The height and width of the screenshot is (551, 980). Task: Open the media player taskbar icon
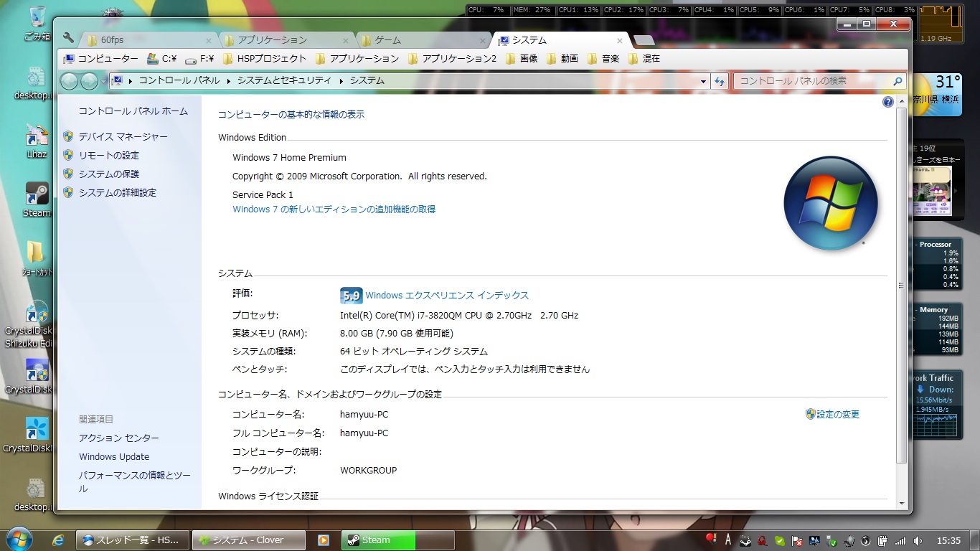(x=324, y=540)
